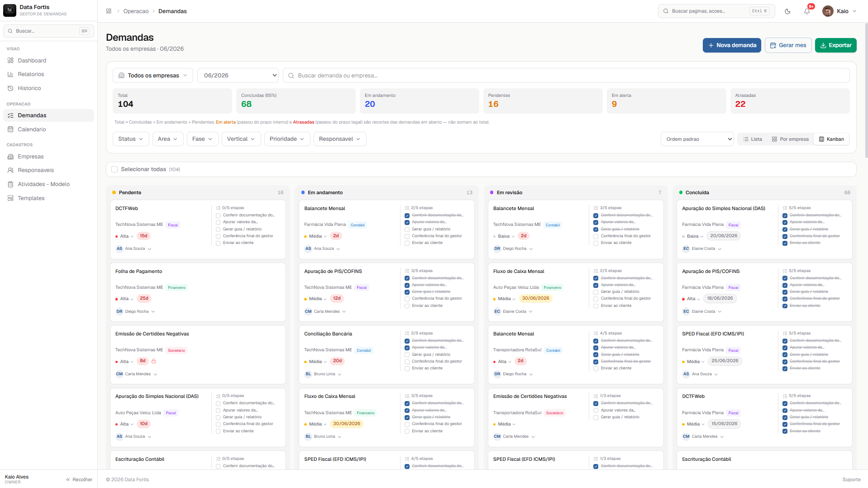868x488 pixels.
Task: Switch to Kanban view
Action: tap(831, 139)
